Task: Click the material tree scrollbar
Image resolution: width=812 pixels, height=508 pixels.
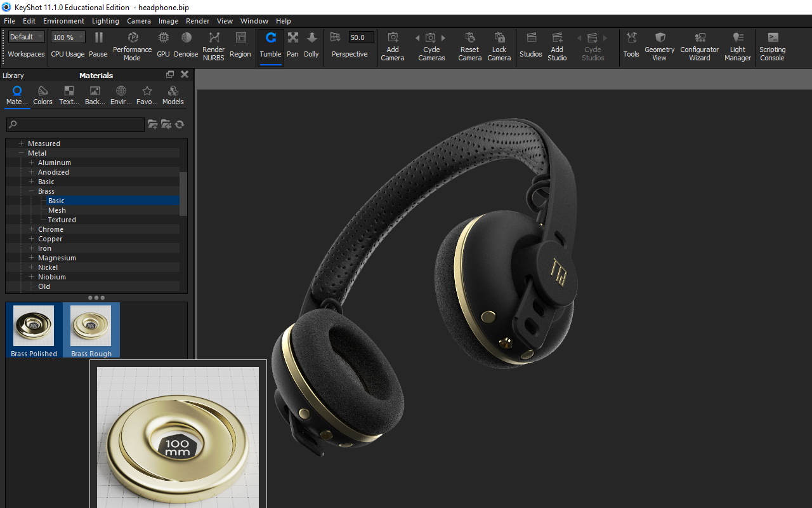Action: (183, 194)
